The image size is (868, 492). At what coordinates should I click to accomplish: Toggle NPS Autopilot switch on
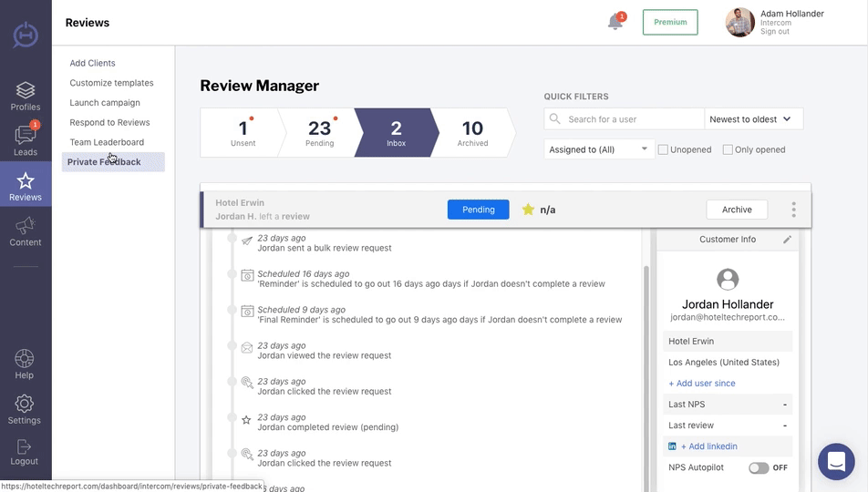(759, 468)
